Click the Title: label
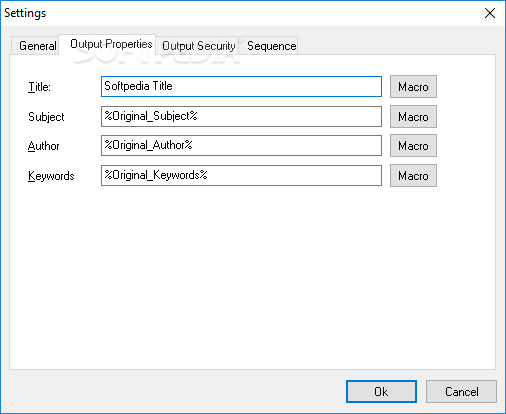 (x=39, y=87)
